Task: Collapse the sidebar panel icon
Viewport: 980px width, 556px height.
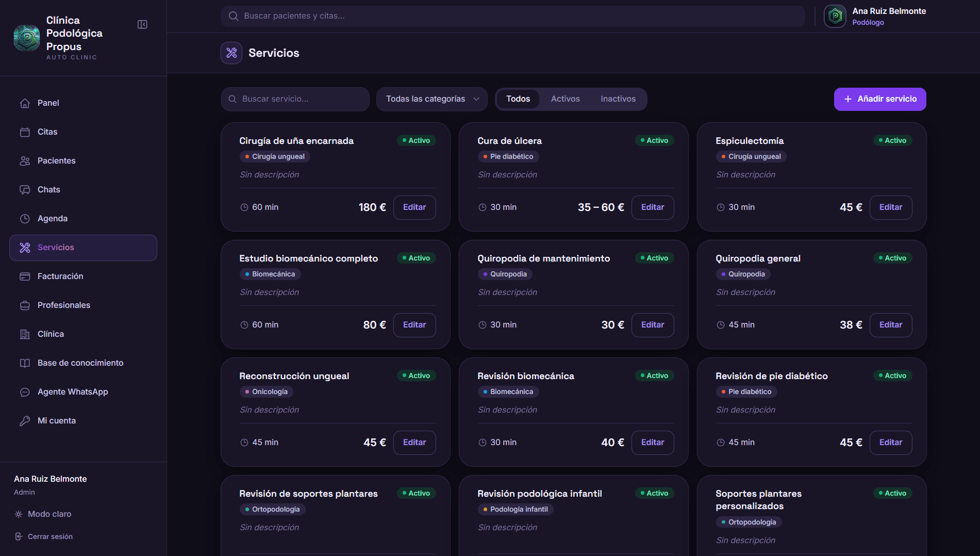Action: [x=142, y=25]
